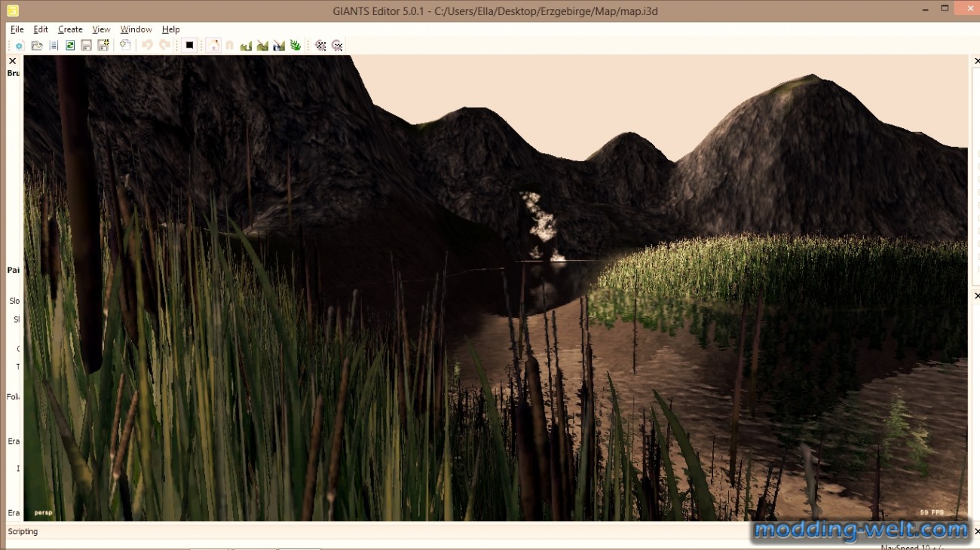Close the lower right side panel
The height and width of the screenshot is (550, 980).
pos(976,296)
